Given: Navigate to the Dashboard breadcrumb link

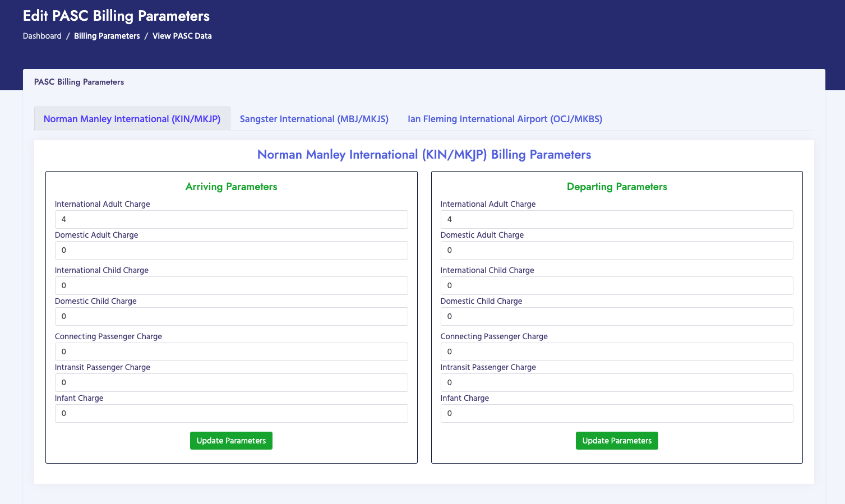Looking at the screenshot, I should click(41, 35).
